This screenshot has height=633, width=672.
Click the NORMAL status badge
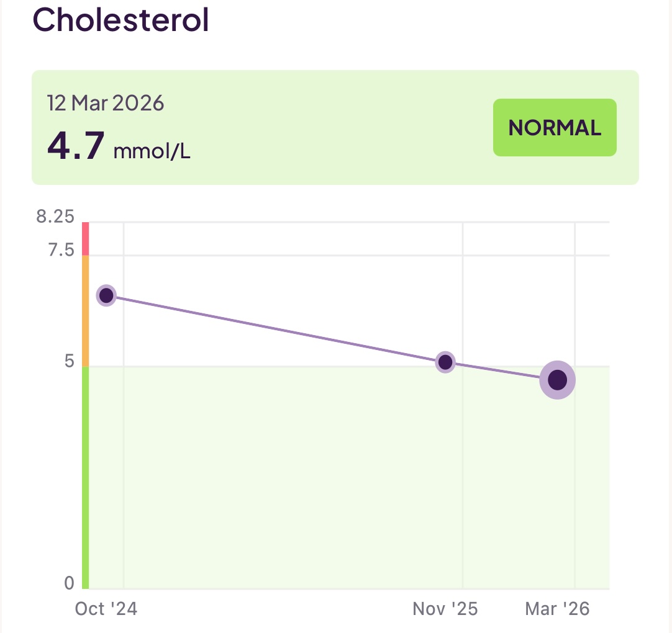[x=555, y=127]
